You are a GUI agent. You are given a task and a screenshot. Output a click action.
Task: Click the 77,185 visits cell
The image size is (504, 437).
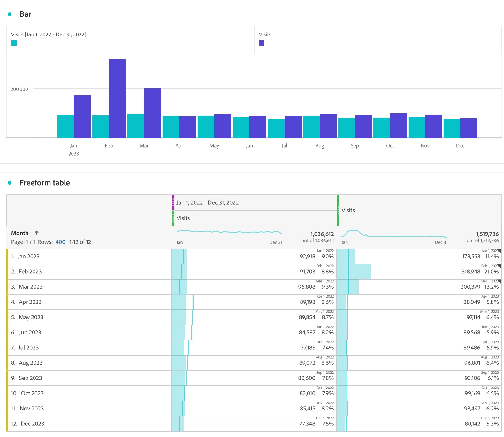tap(254, 348)
